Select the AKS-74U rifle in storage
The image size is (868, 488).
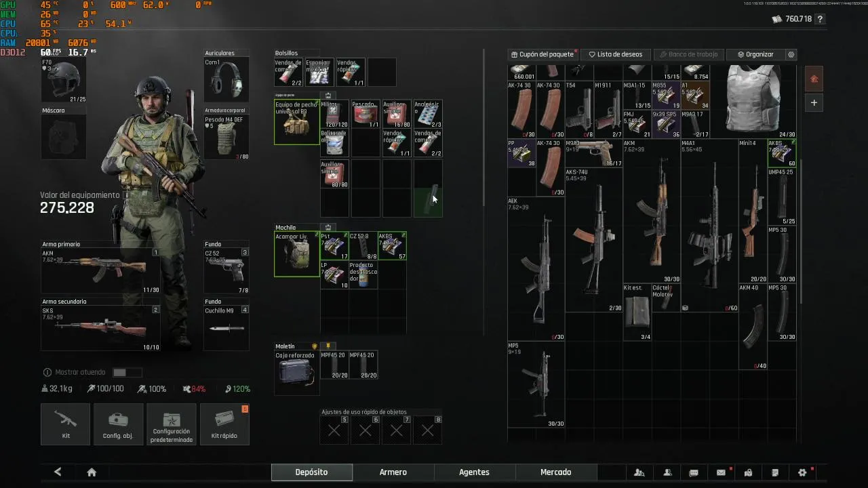(x=593, y=240)
